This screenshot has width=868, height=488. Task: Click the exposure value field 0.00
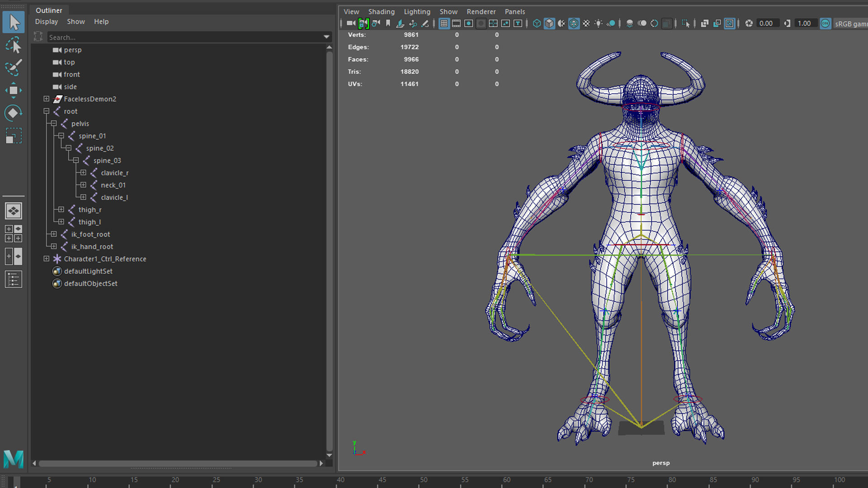(767, 23)
